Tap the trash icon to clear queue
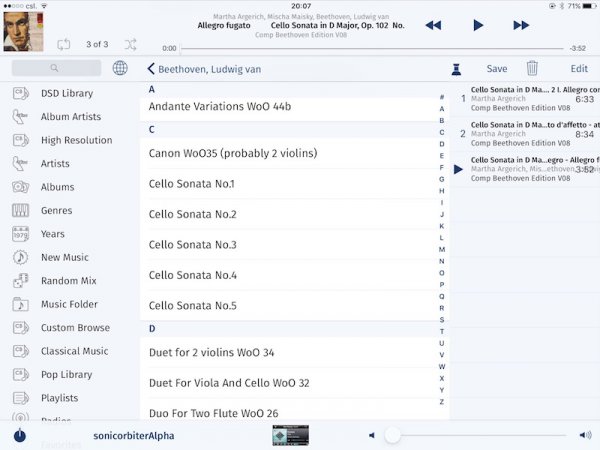This screenshot has width=600, height=450. (x=532, y=68)
